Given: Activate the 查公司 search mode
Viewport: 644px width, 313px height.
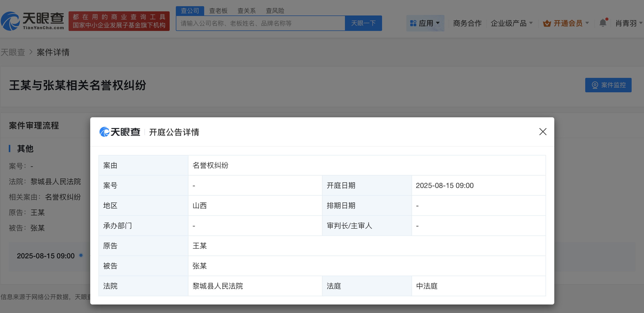Looking at the screenshot, I should click(x=190, y=11).
